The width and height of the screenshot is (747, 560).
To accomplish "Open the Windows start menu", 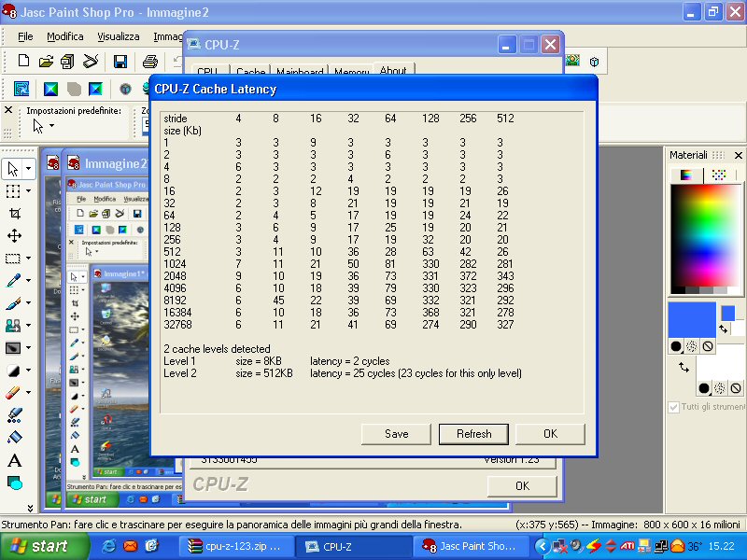I will 44,546.
